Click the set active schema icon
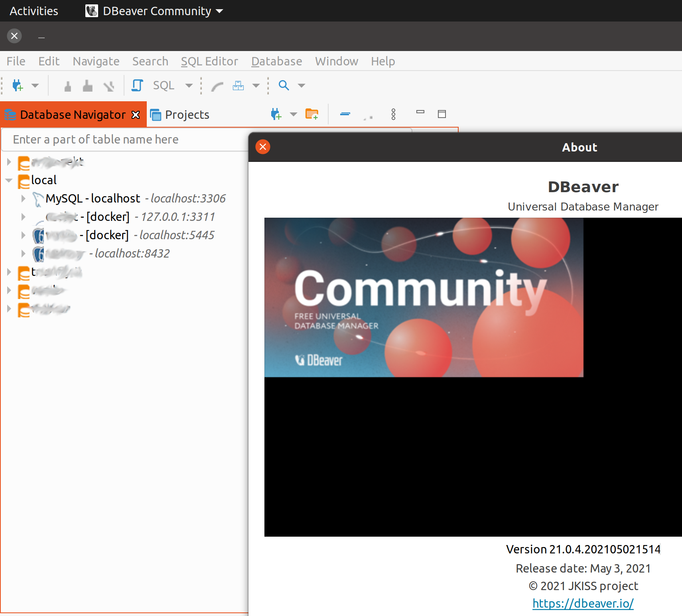The height and width of the screenshot is (616, 682). point(238,85)
